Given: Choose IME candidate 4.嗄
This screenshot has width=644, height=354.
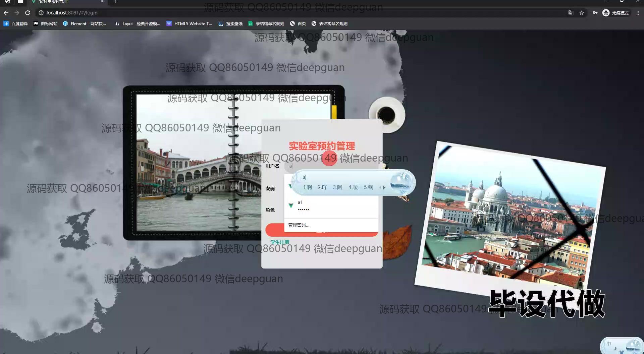Looking at the screenshot, I should [353, 187].
